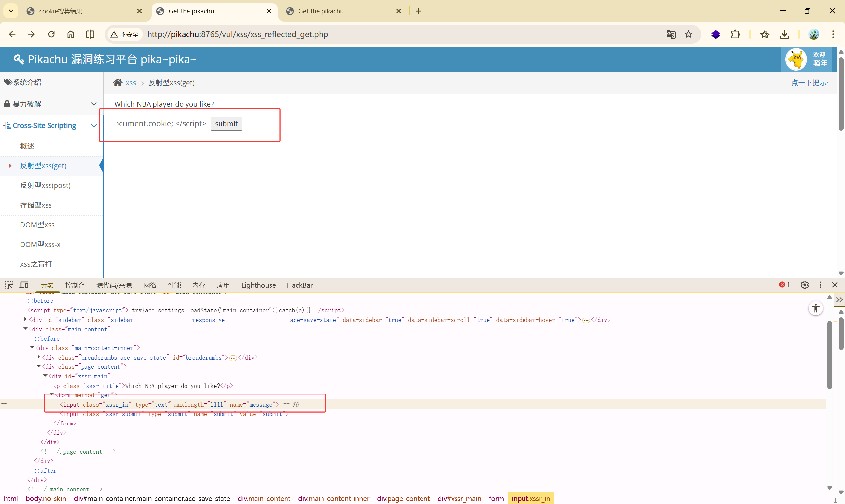Open the browser extensions puzzle icon
The width and height of the screenshot is (845, 504).
click(735, 34)
